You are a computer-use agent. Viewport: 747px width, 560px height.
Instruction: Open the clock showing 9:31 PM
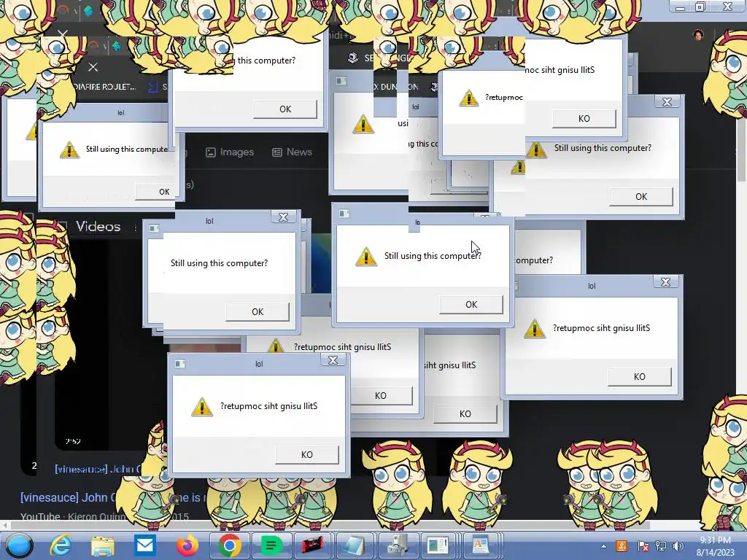pyautogui.click(x=715, y=546)
